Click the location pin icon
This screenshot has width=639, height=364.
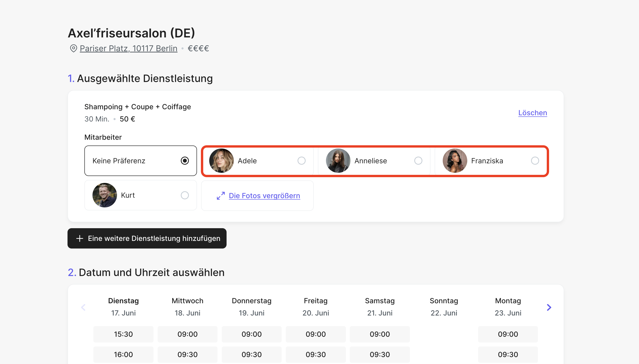pos(73,48)
